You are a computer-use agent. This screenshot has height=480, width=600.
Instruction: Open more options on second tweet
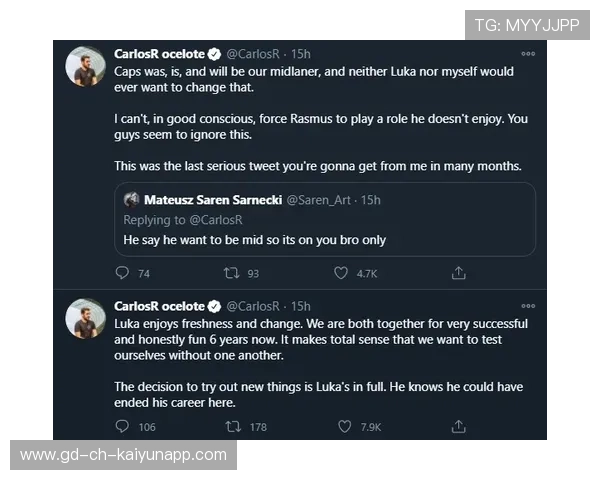tap(528, 305)
